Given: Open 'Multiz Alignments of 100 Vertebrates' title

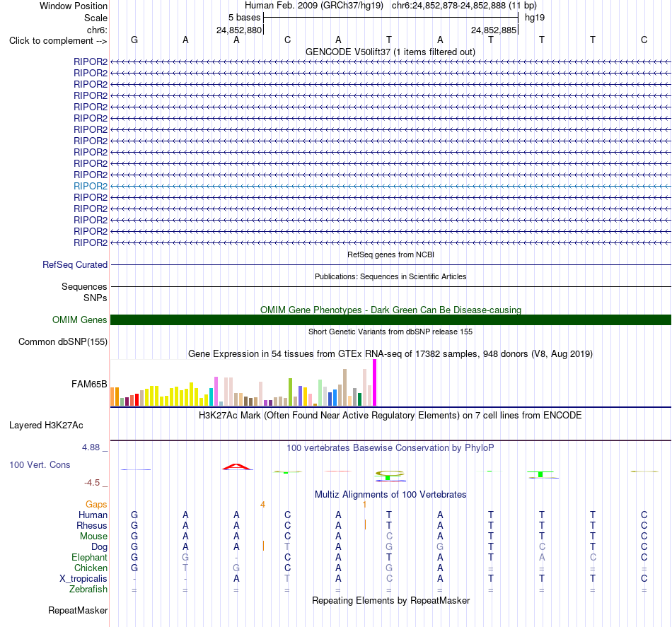Looking at the screenshot, I should [390, 495].
